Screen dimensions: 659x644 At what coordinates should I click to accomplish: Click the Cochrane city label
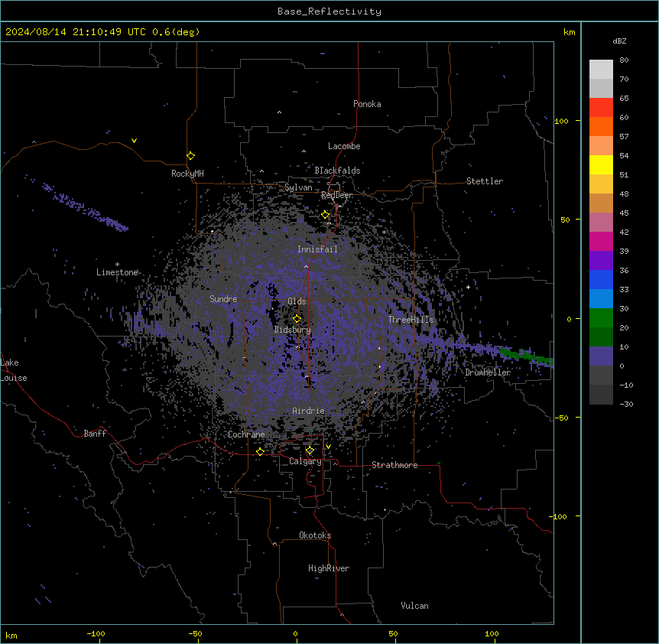tap(246, 434)
